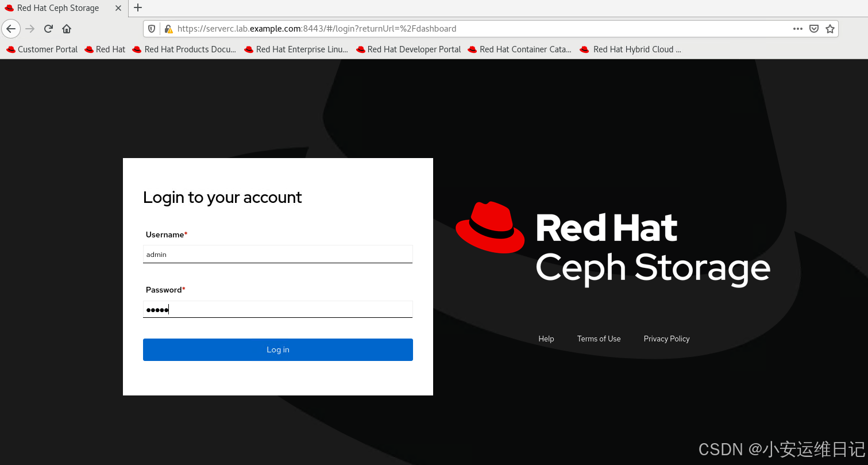Open the Privacy Policy link

[x=666, y=339]
